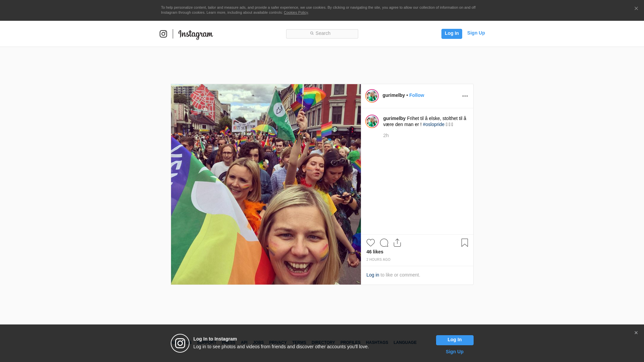Close the bottom Log In banner
The image size is (644, 362).
(636, 333)
